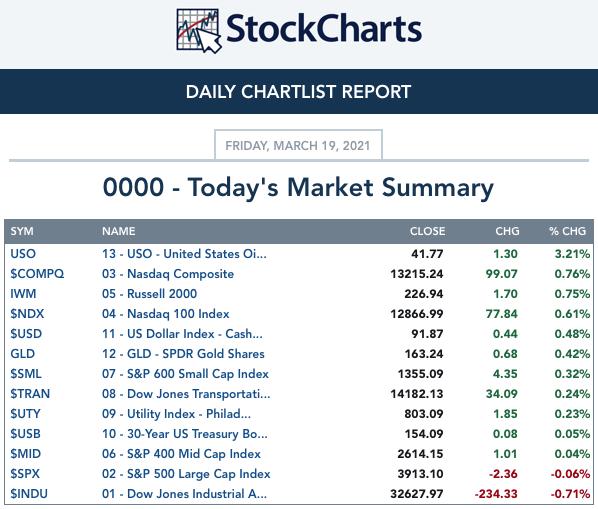Sort table by the SYM column header
This screenshot has height=509, width=598.
click(22, 231)
